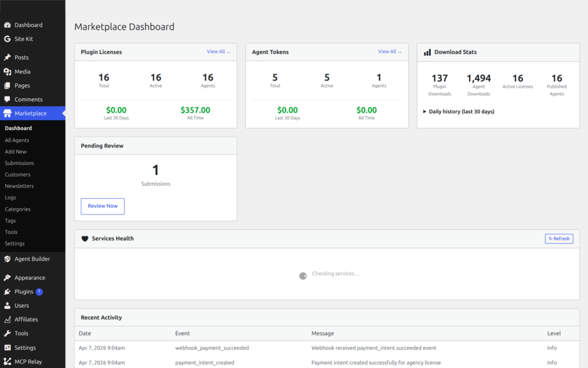Click the Date column header
This screenshot has height=368, width=588.
[85, 333]
